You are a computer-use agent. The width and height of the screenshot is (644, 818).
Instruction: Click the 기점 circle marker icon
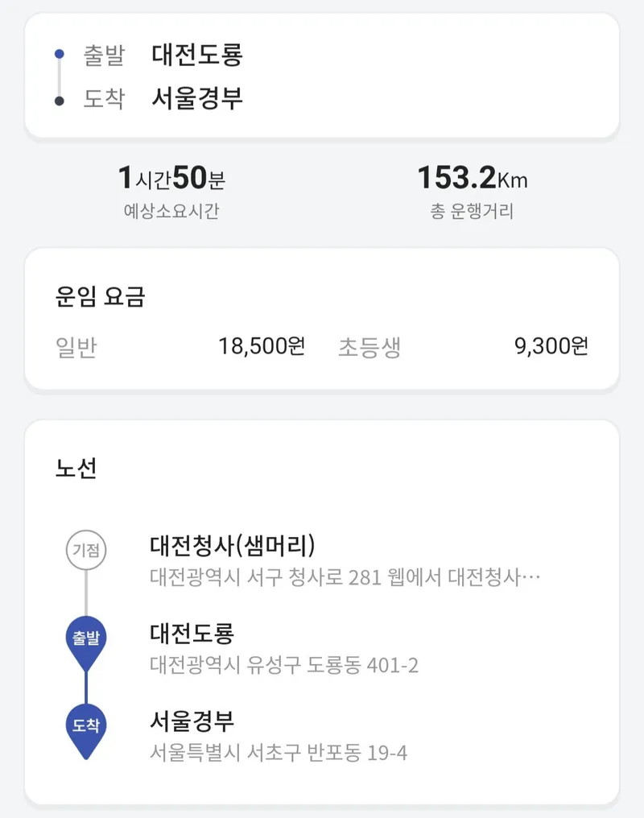pos(86,550)
